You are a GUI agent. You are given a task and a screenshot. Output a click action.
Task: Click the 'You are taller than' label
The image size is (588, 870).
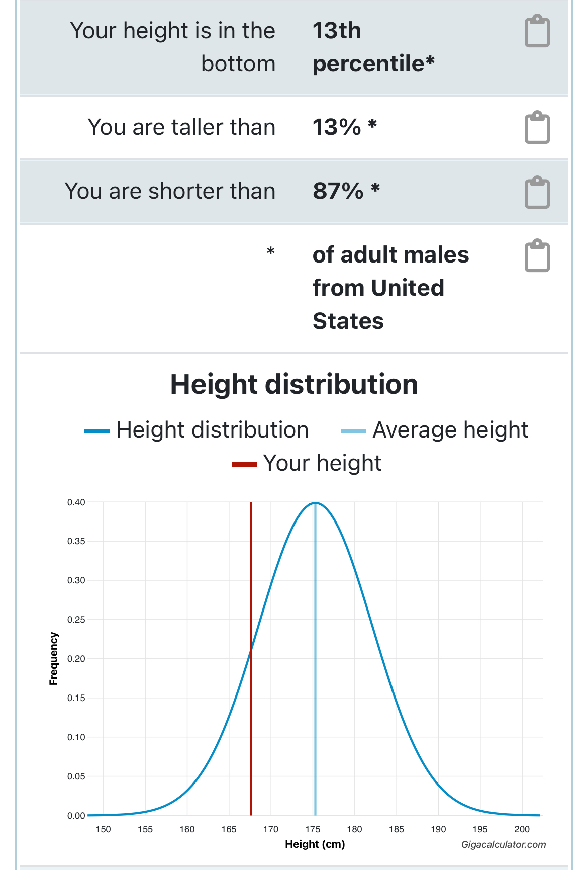coord(181,127)
